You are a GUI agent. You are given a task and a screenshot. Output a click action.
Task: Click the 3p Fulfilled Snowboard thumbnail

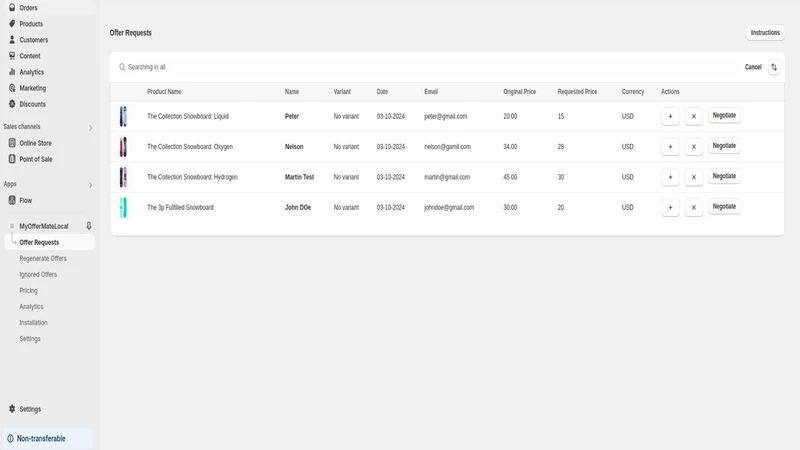coord(123,207)
